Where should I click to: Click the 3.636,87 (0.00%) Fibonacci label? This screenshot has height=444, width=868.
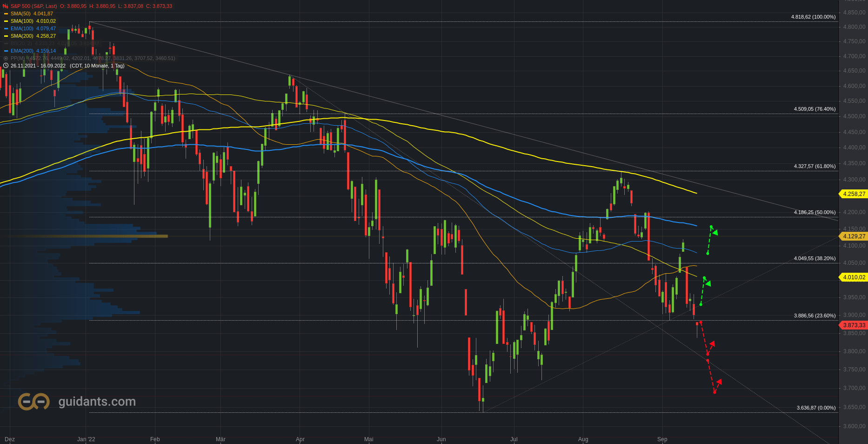816,408
